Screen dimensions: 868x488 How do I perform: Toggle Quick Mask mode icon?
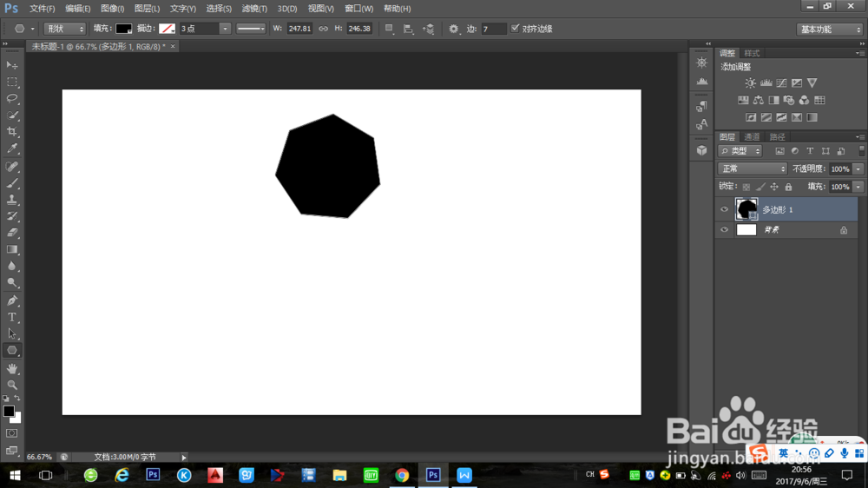coord(11,433)
